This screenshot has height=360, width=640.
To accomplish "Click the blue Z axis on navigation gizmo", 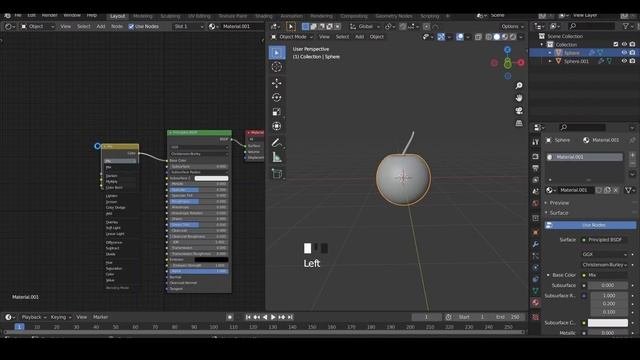I will [507, 50].
